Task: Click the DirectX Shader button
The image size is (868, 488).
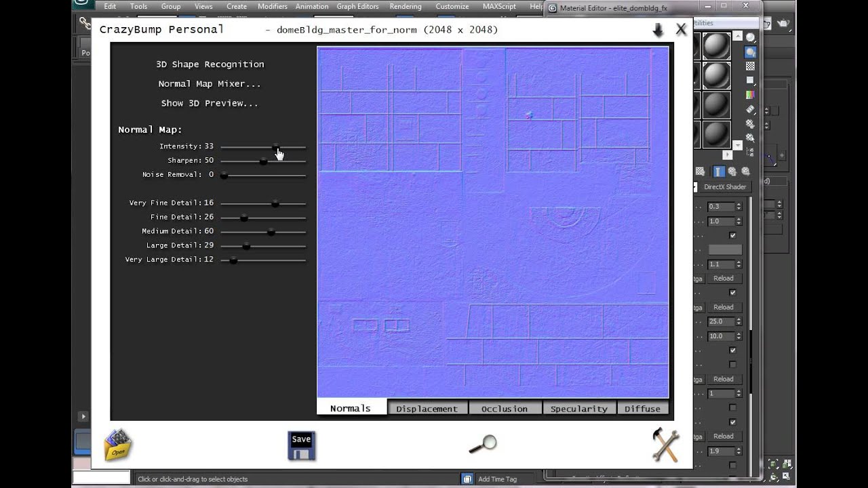Action: coord(725,187)
